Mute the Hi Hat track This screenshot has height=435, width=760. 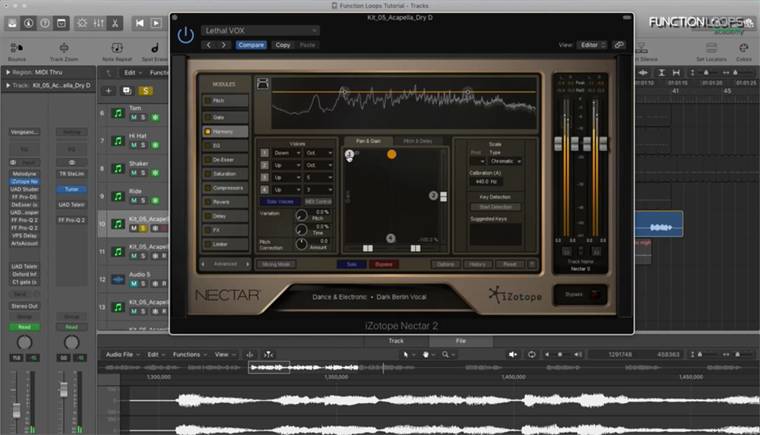[x=134, y=146]
